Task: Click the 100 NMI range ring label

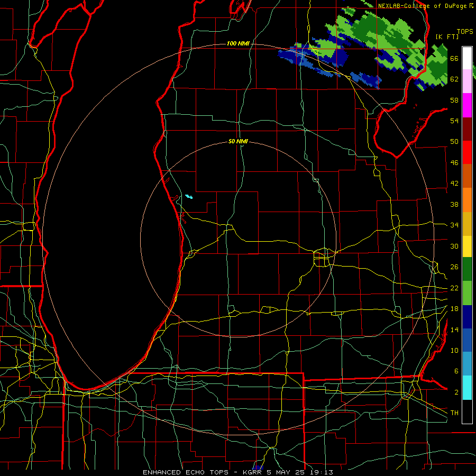Action: pos(237,44)
